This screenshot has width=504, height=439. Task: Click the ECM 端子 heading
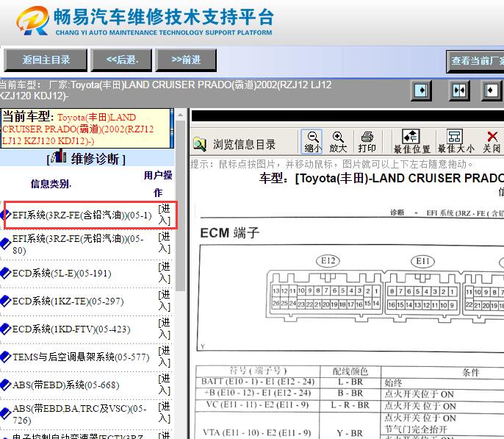coord(229,233)
